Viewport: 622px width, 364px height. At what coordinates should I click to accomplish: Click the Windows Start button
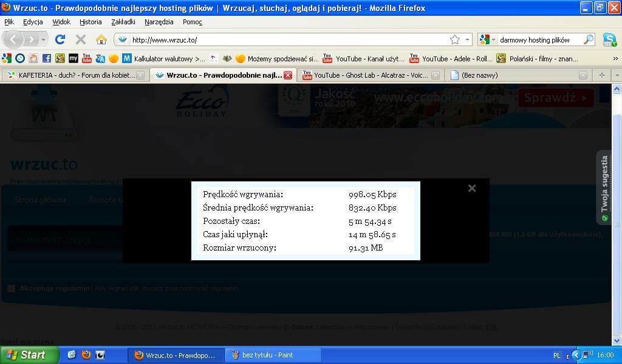[x=29, y=355]
